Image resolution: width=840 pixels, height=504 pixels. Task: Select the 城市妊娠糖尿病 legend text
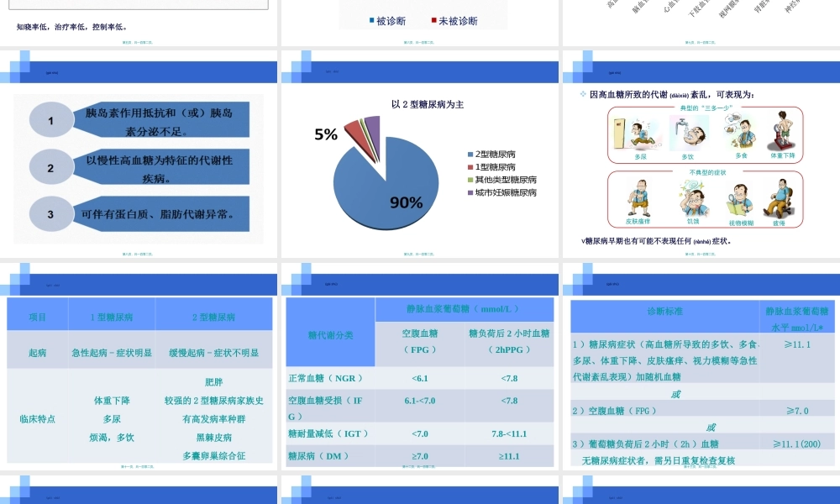point(507,192)
